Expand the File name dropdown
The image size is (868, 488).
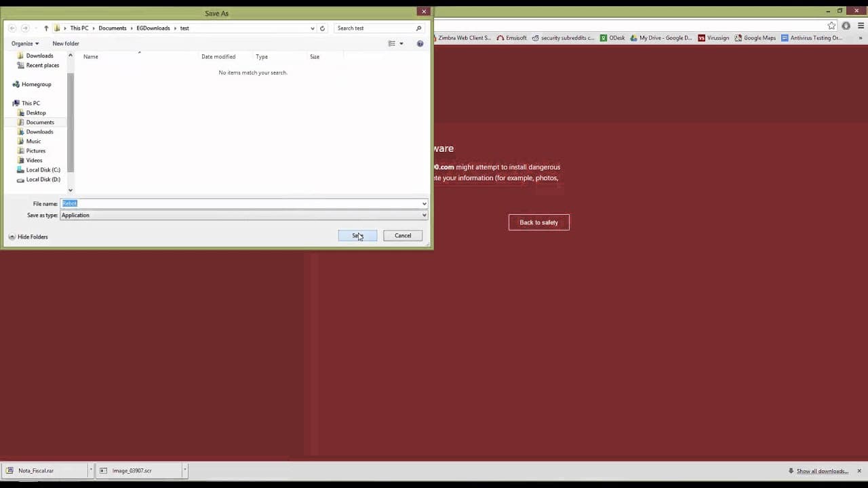click(425, 203)
